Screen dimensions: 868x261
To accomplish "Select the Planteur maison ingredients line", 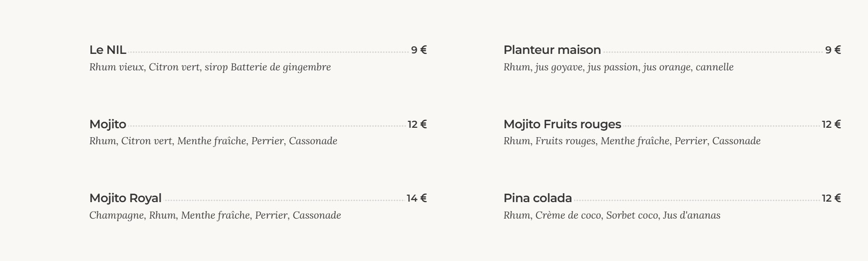I will [619, 67].
